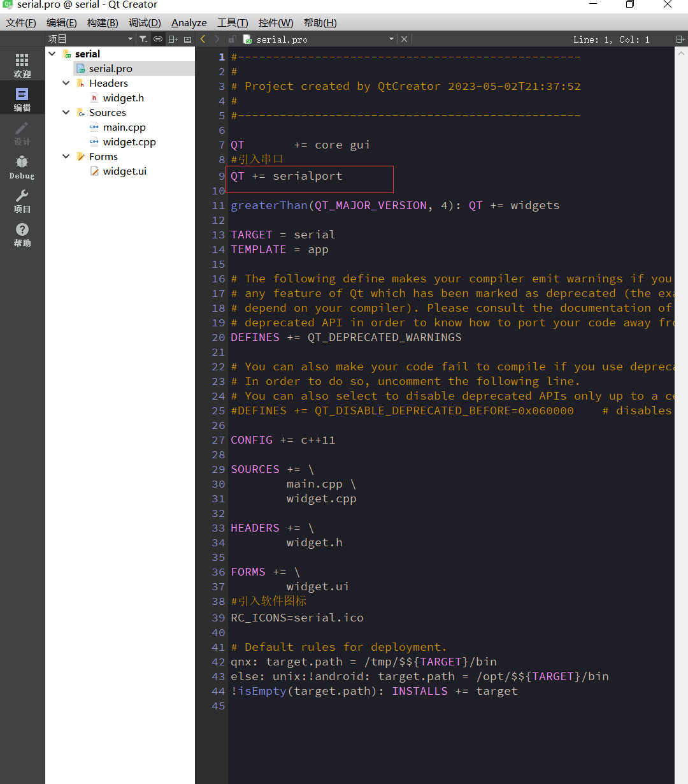Viewport: 688px width, 784px height.
Task: Select the Sources folder label
Action: [108, 113]
